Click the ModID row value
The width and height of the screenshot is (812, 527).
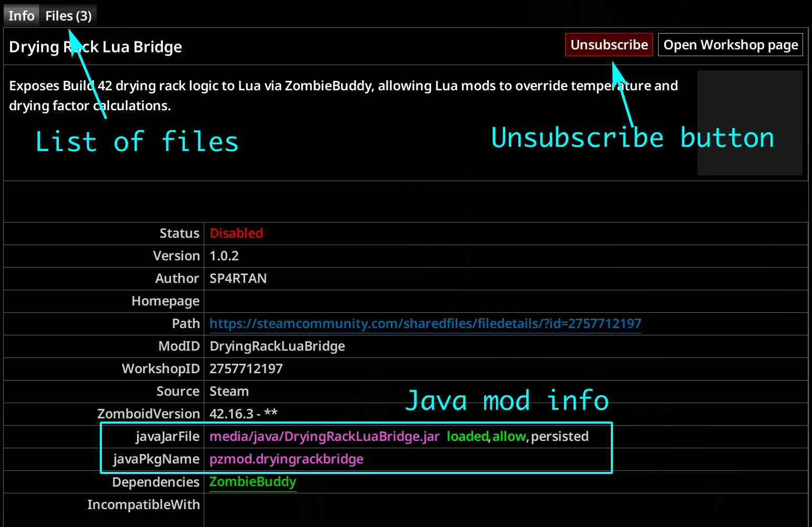277,346
